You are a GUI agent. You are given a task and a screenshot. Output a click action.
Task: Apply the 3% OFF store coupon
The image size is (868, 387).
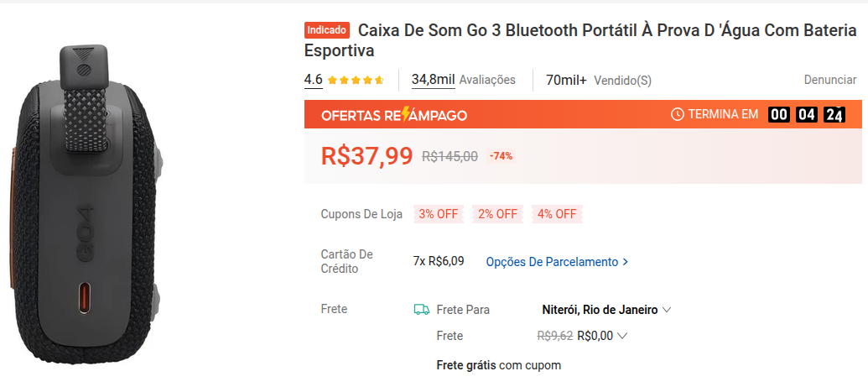439,214
